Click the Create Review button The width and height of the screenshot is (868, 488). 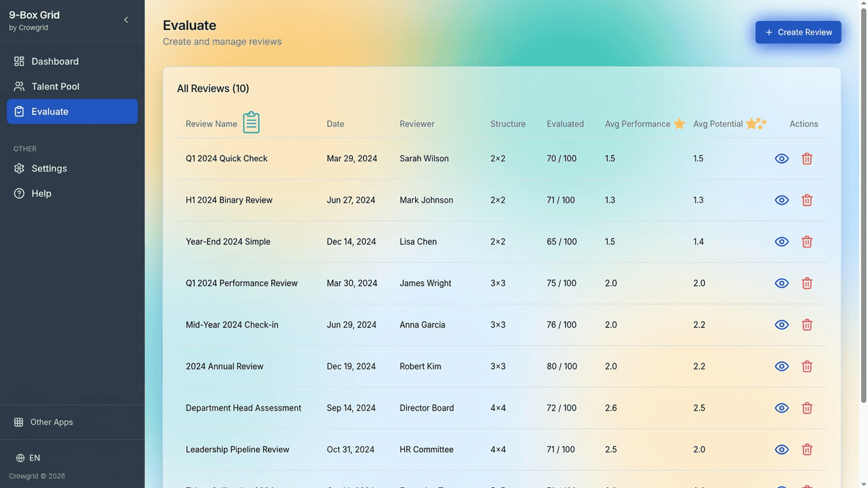coord(798,33)
